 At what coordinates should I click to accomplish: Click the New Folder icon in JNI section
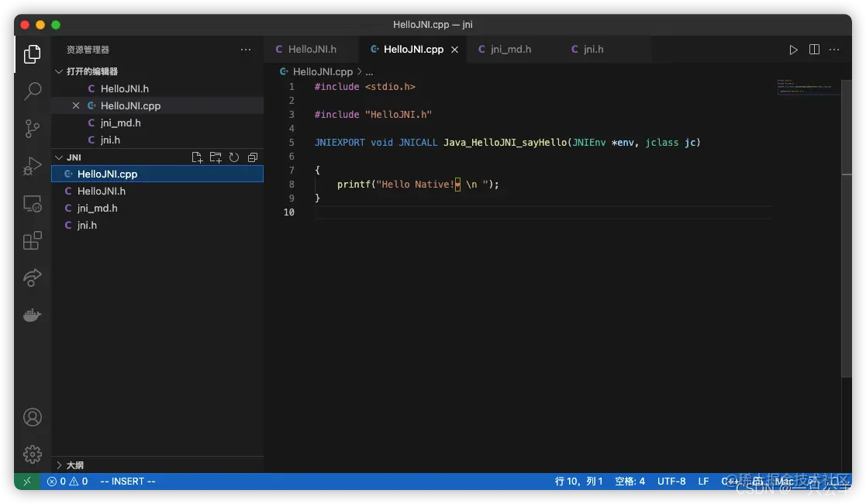click(x=216, y=157)
